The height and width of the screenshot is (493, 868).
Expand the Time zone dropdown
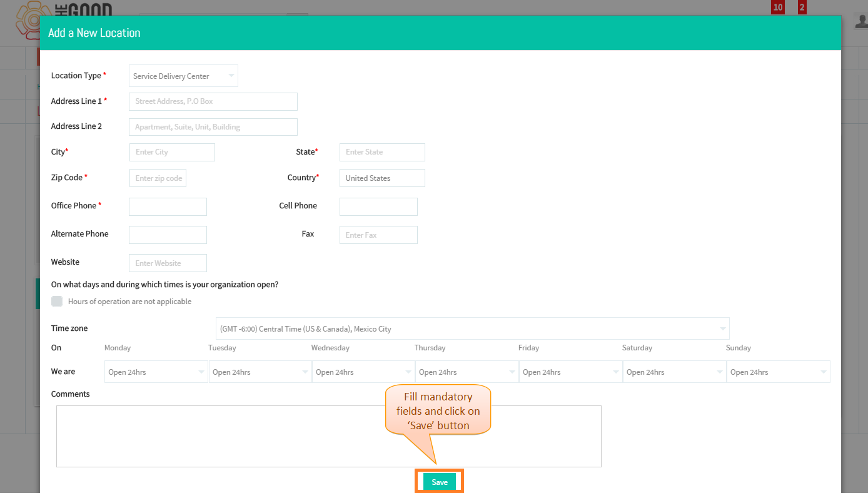point(472,328)
